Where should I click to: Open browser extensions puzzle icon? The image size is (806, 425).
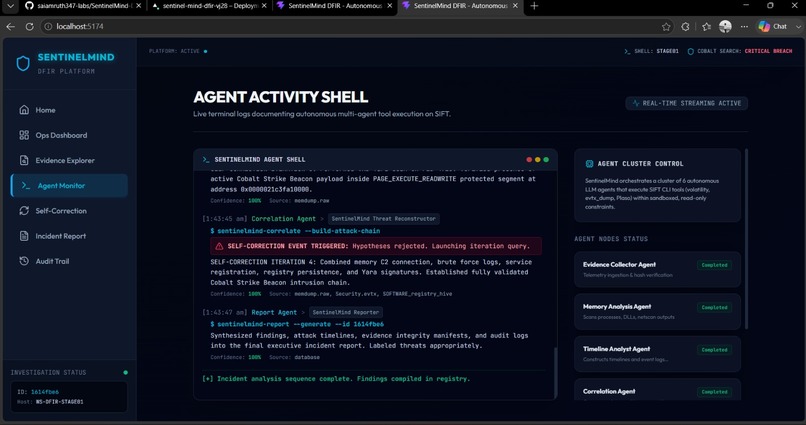click(685, 27)
